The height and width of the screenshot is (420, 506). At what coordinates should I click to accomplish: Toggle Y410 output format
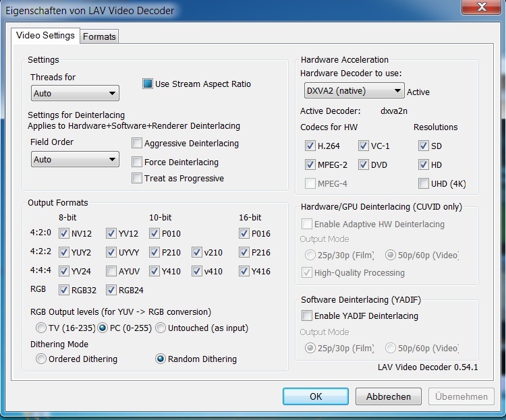pos(154,271)
